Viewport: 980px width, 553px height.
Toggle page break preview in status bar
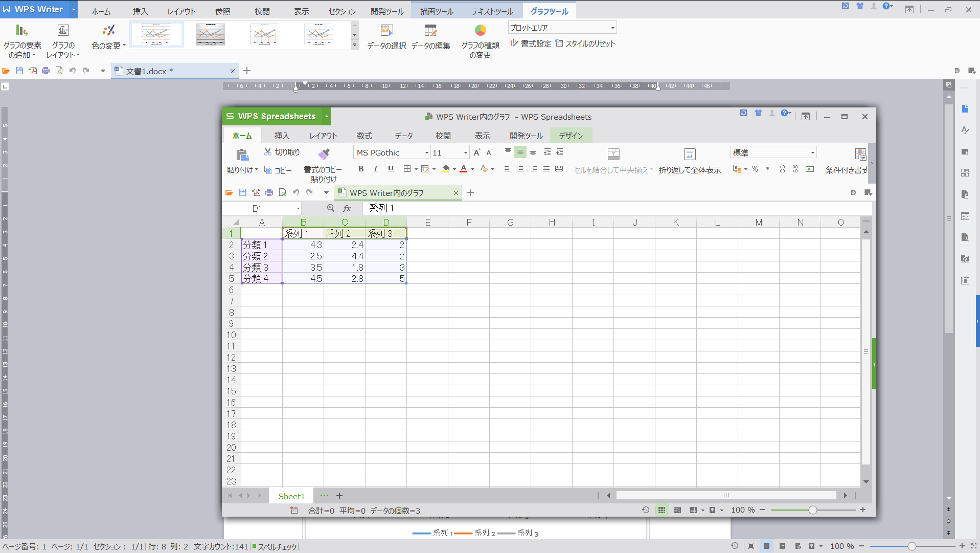coord(677,510)
